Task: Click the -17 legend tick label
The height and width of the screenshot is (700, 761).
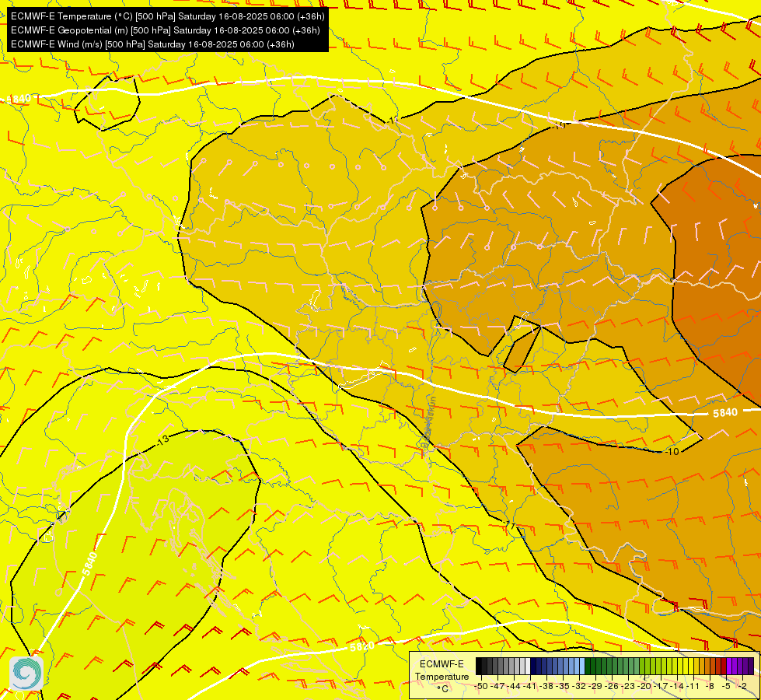Action: click(x=661, y=686)
